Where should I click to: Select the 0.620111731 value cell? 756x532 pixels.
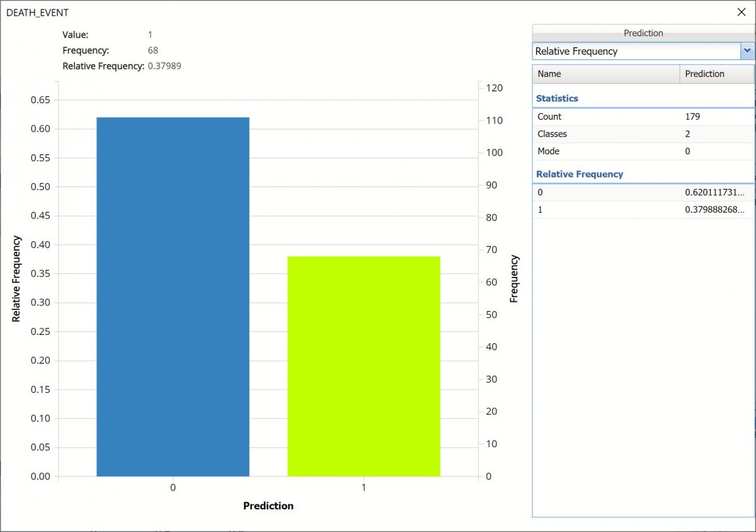point(714,192)
